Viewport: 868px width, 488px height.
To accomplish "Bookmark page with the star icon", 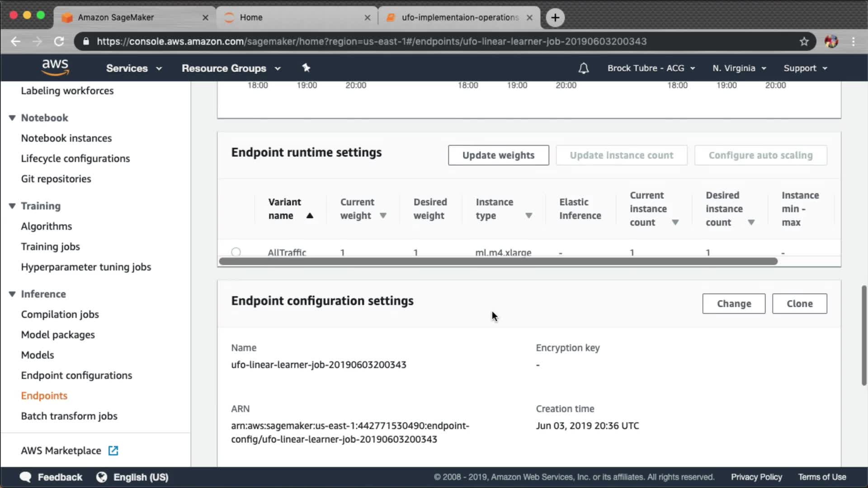I will pos(804,42).
